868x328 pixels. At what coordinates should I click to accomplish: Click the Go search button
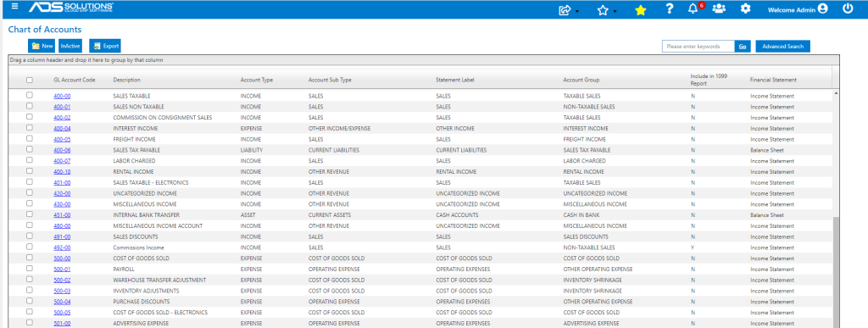[743, 47]
